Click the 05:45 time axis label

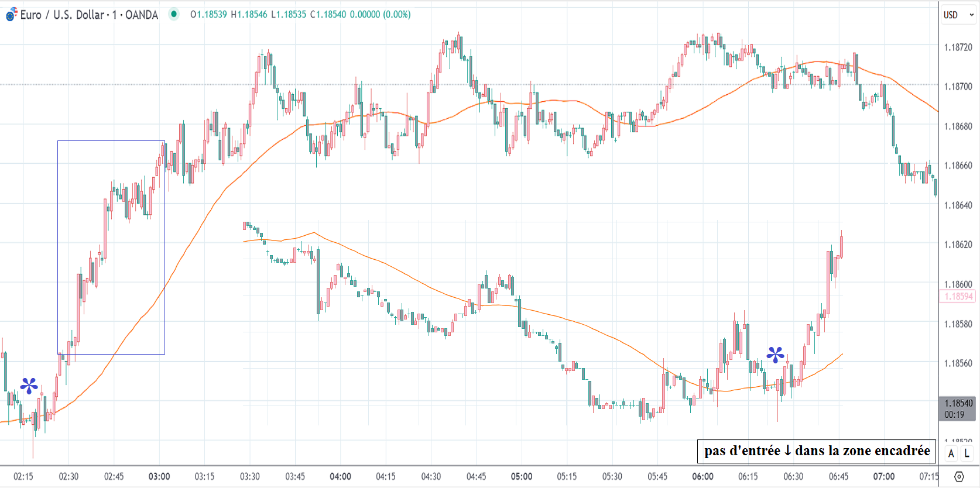[x=657, y=476]
